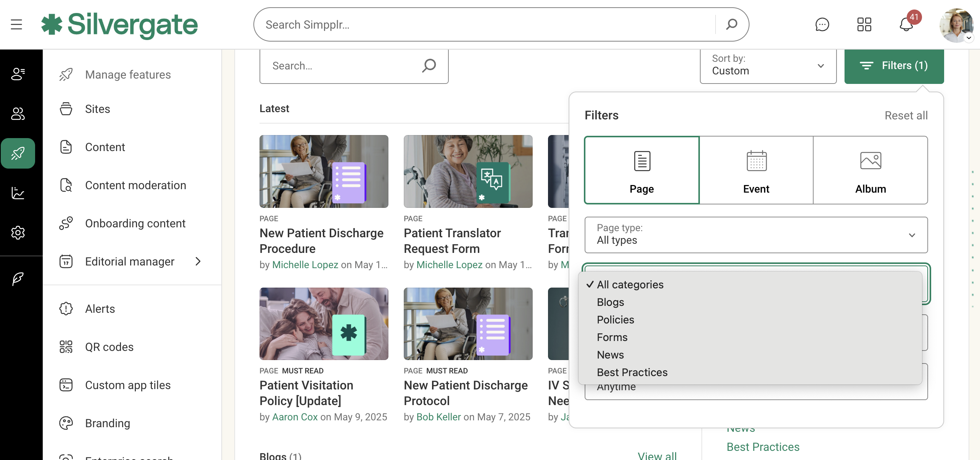980x460 pixels.
Task: Select the Page content type filter
Action: tap(642, 170)
